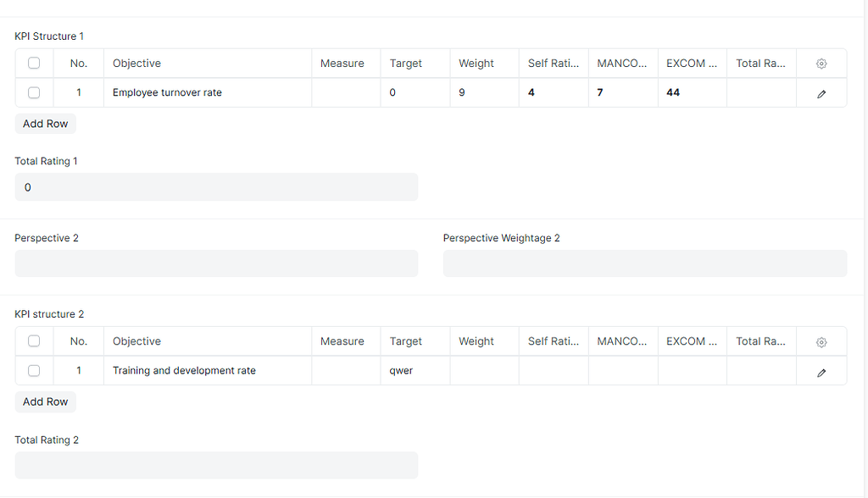
Task: Add Row to KPI Structure 1
Action: click(x=45, y=124)
